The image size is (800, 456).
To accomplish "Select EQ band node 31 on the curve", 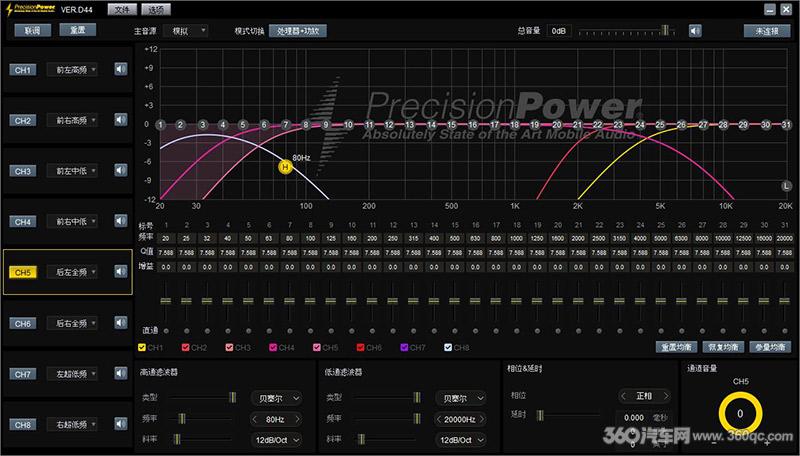I will tap(786, 124).
